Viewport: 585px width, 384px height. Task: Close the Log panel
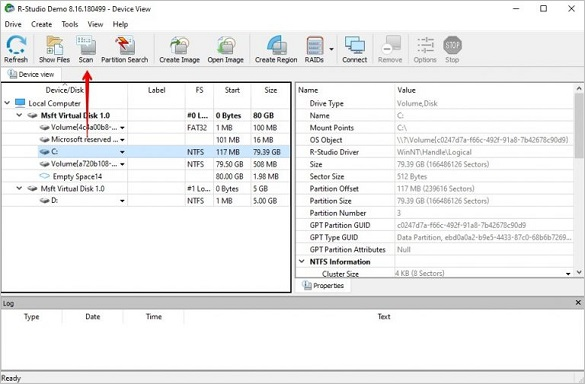578,303
